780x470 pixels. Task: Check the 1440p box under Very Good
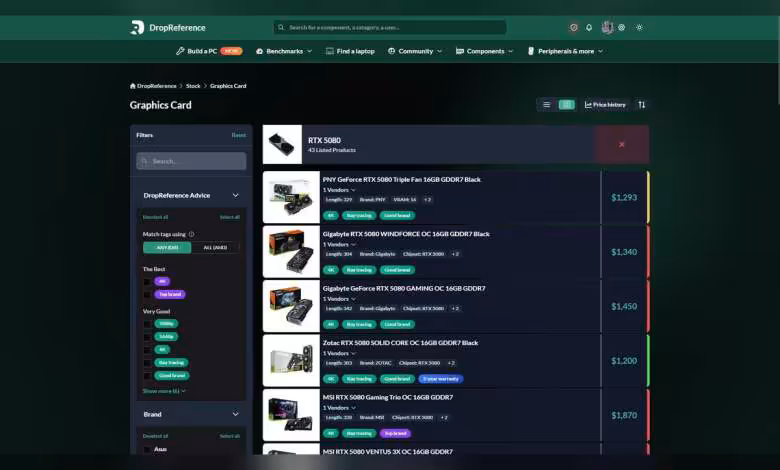pyautogui.click(x=147, y=337)
